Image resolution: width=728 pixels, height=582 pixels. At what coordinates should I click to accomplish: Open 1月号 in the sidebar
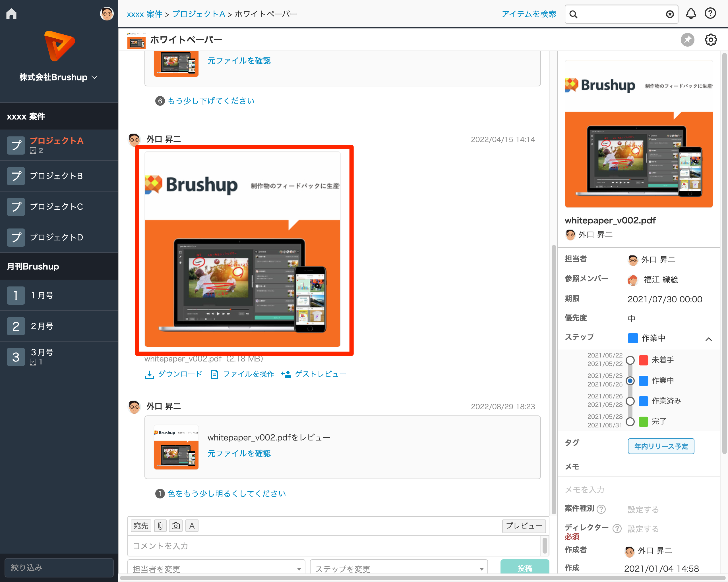point(59,296)
